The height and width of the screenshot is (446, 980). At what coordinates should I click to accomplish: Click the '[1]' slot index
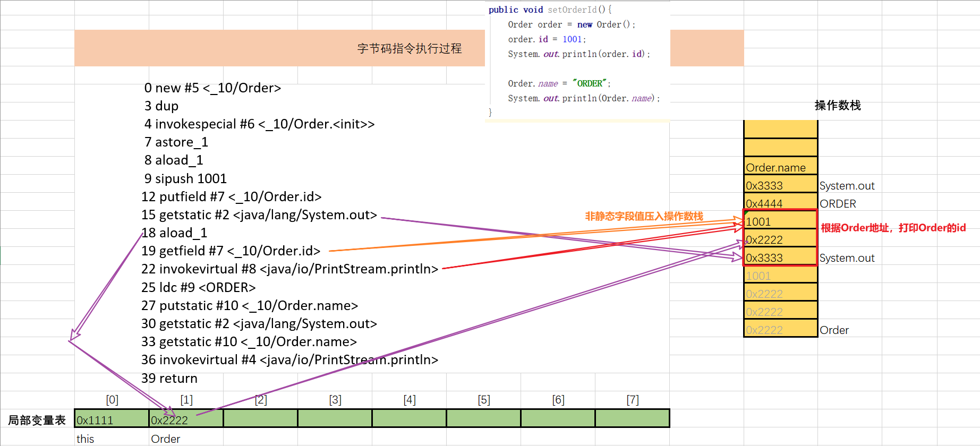186,399
